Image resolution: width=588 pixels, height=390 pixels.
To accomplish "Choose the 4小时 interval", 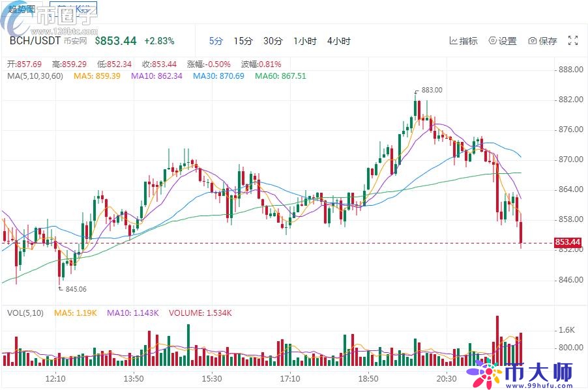I will tap(338, 41).
